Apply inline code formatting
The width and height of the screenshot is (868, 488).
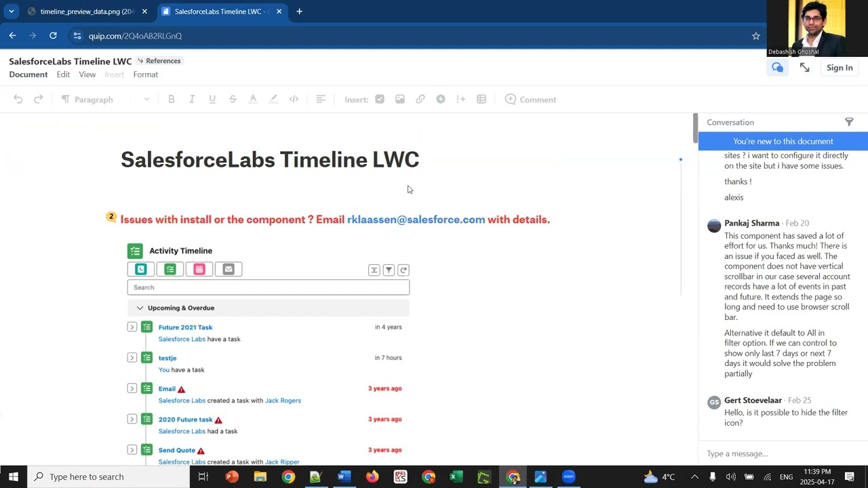(294, 100)
